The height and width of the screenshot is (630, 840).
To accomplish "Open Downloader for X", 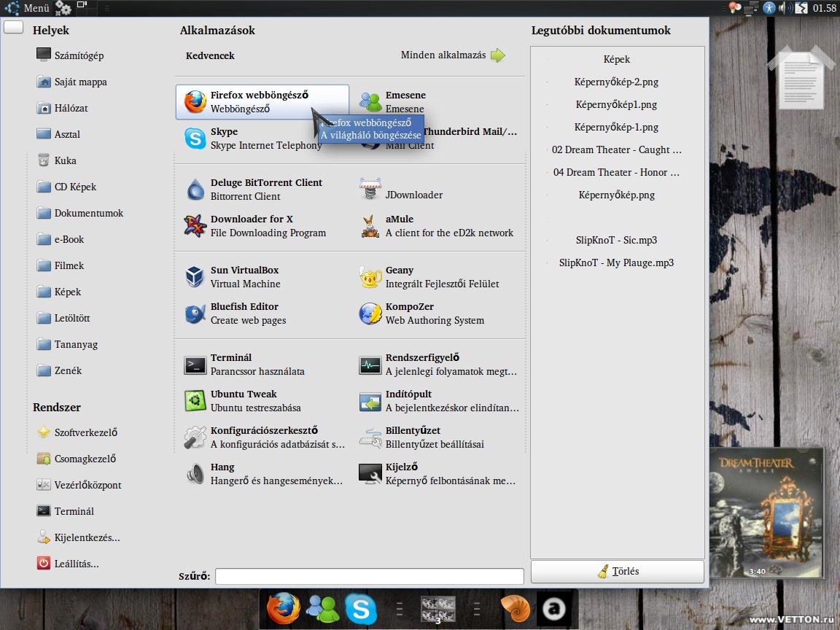I will 262,225.
